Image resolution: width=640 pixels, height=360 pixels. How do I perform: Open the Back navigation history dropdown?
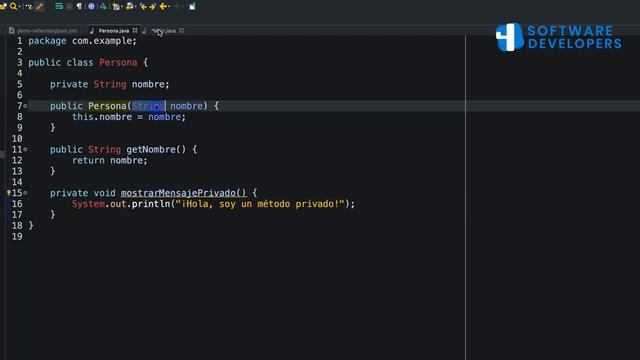pos(169,7)
